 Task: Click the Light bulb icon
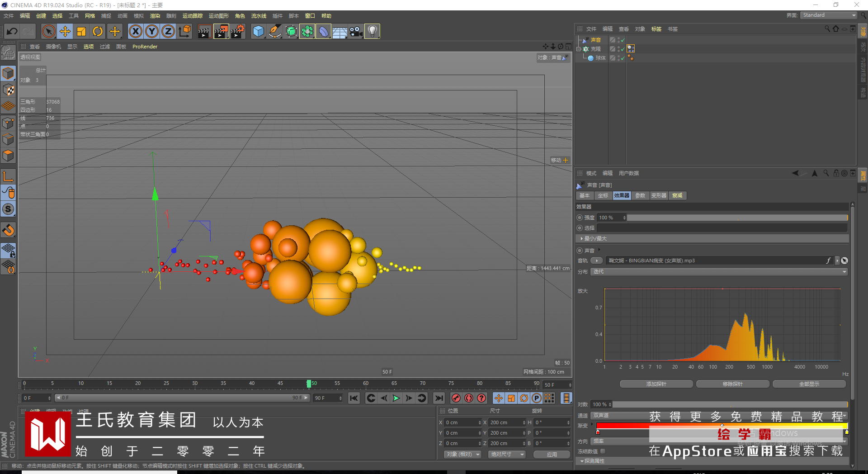tap(372, 32)
